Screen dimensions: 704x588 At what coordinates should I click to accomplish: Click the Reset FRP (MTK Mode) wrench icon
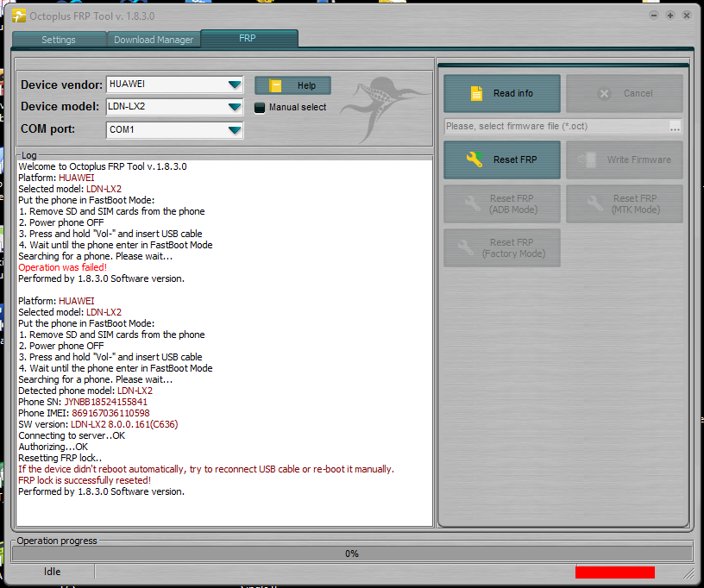click(x=595, y=203)
